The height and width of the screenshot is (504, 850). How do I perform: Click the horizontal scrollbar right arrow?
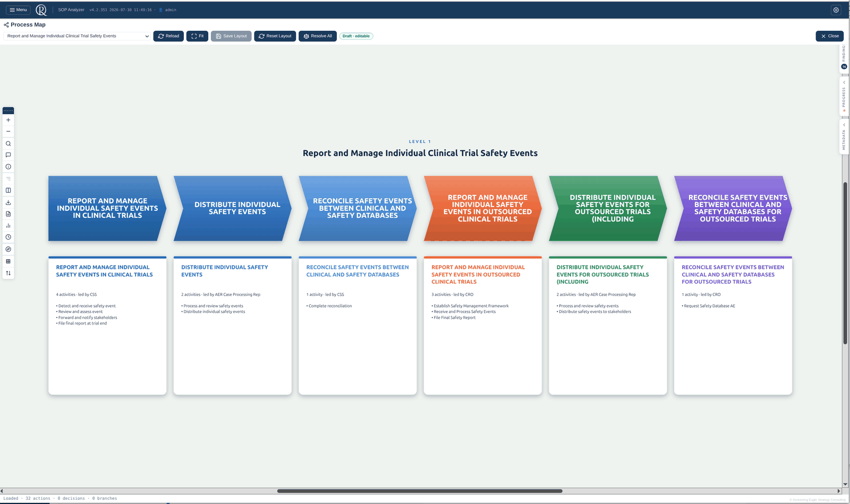point(839,491)
